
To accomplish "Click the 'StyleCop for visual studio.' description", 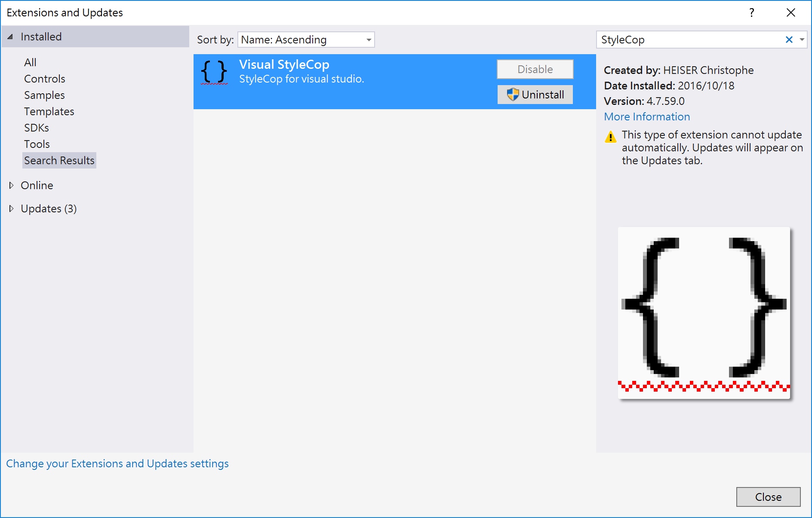I will click(301, 79).
